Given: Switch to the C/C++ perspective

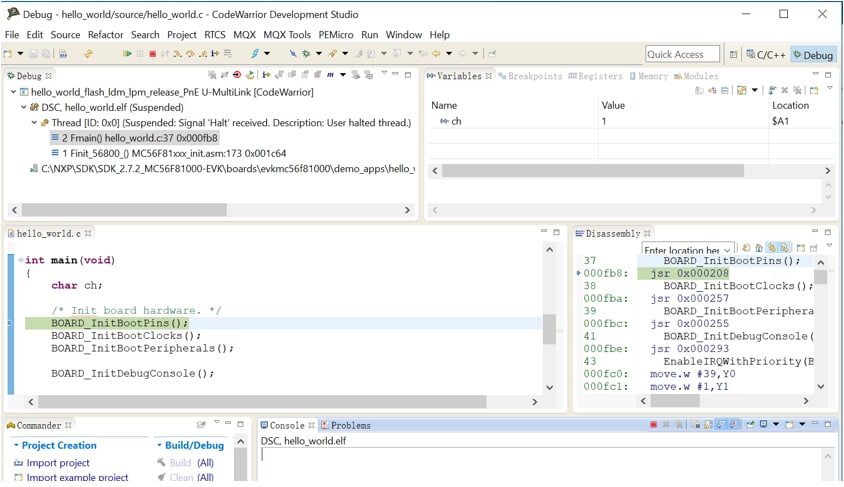Looking at the screenshot, I should click(x=765, y=55).
